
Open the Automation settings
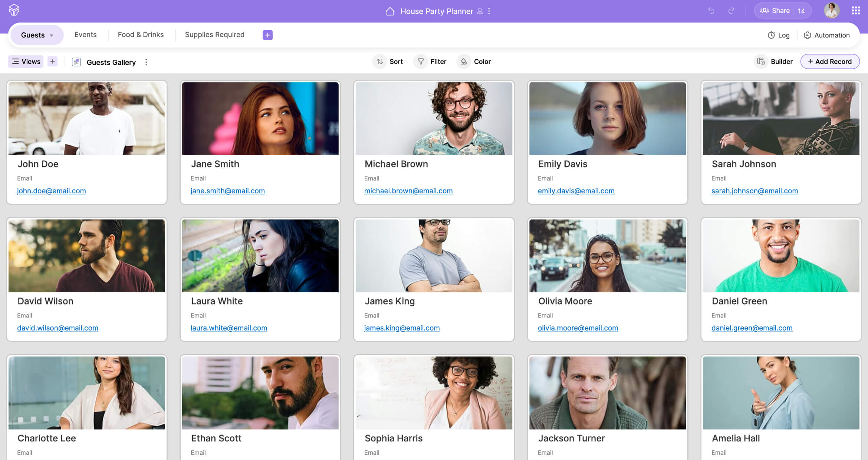pos(826,35)
